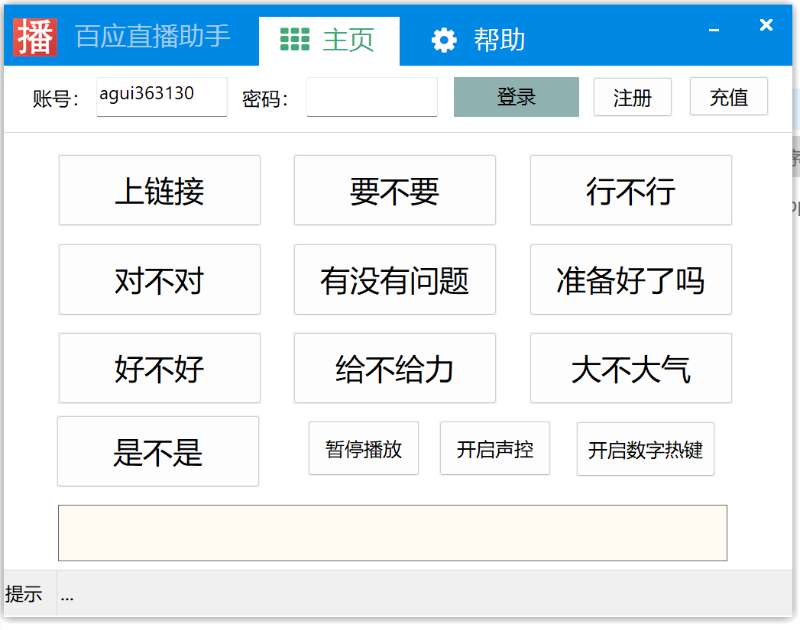
Task: Turn on 开启数字热键 number hotkeys
Action: tap(645, 449)
